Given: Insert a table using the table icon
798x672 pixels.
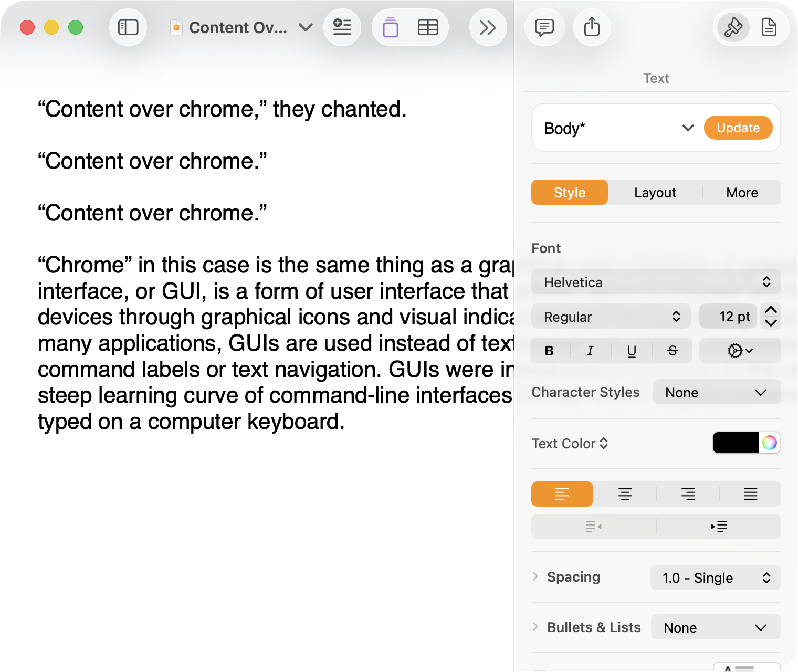Looking at the screenshot, I should 428,27.
